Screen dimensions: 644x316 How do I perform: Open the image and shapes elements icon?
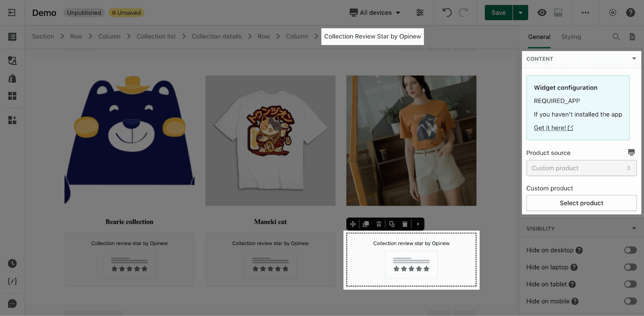coord(12,60)
